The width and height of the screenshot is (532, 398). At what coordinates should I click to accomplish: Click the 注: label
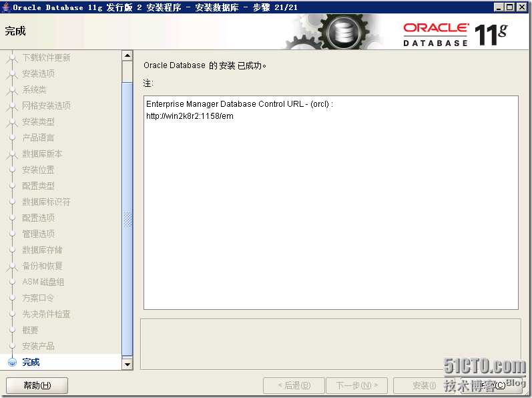pyautogui.click(x=148, y=83)
